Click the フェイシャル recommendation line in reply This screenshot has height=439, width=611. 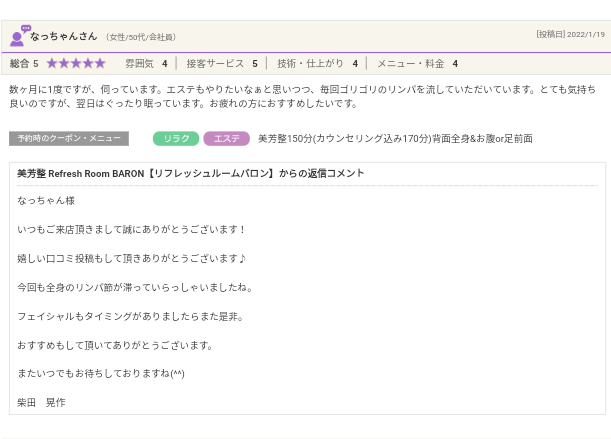point(130,316)
